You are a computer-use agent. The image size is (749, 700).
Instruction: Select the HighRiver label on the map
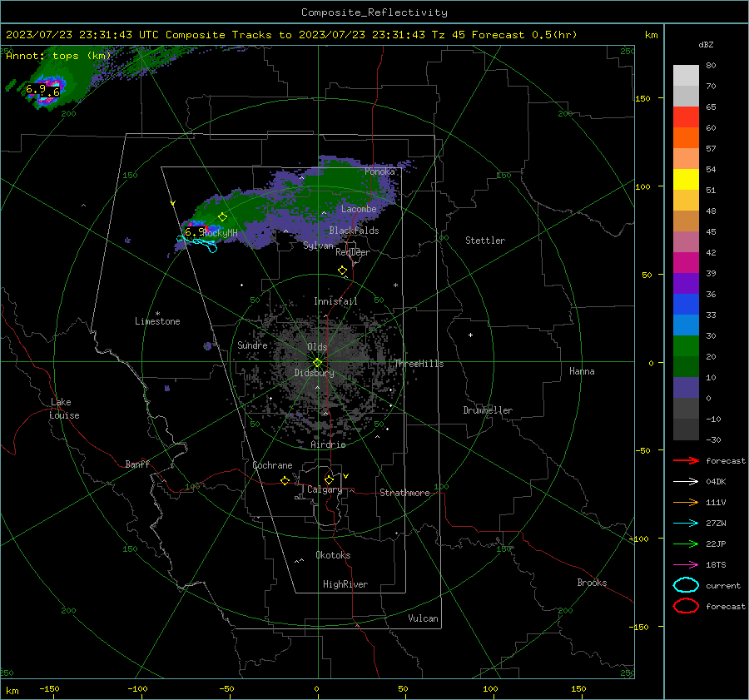(x=345, y=584)
